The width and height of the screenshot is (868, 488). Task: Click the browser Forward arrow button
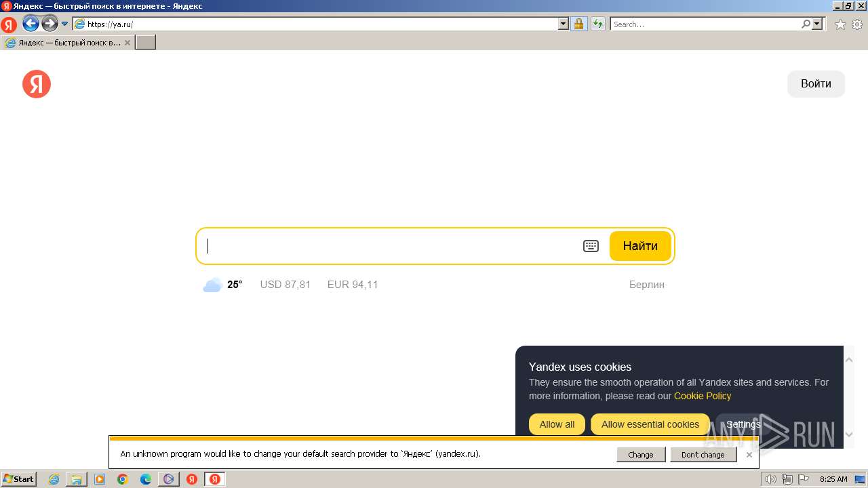tap(50, 24)
